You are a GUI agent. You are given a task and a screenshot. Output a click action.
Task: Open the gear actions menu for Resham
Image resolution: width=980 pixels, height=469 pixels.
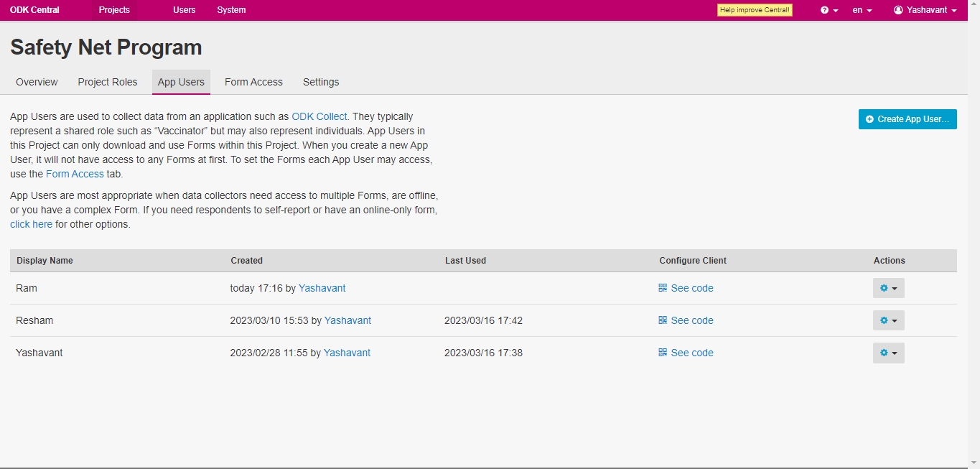(888, 320)
